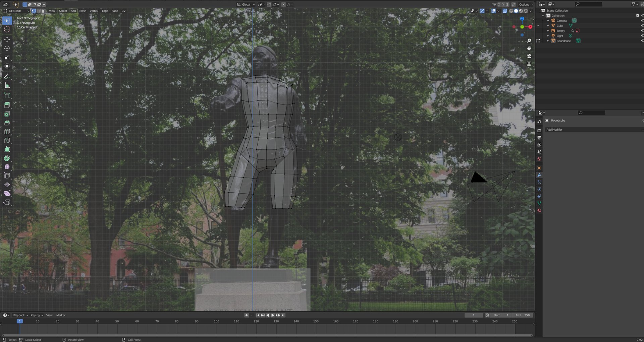644x342 pixels.
Task: Toggle camera view with camera icon
Action: tap(529, 56)
